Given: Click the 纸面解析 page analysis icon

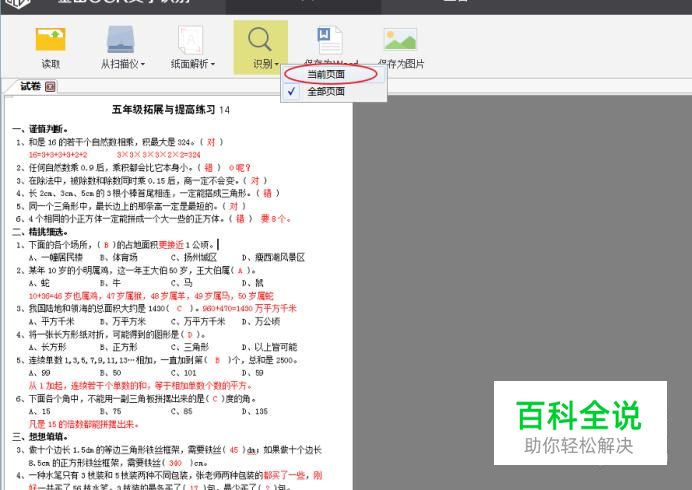Looking at the screenshot, I should pos(191,40).
